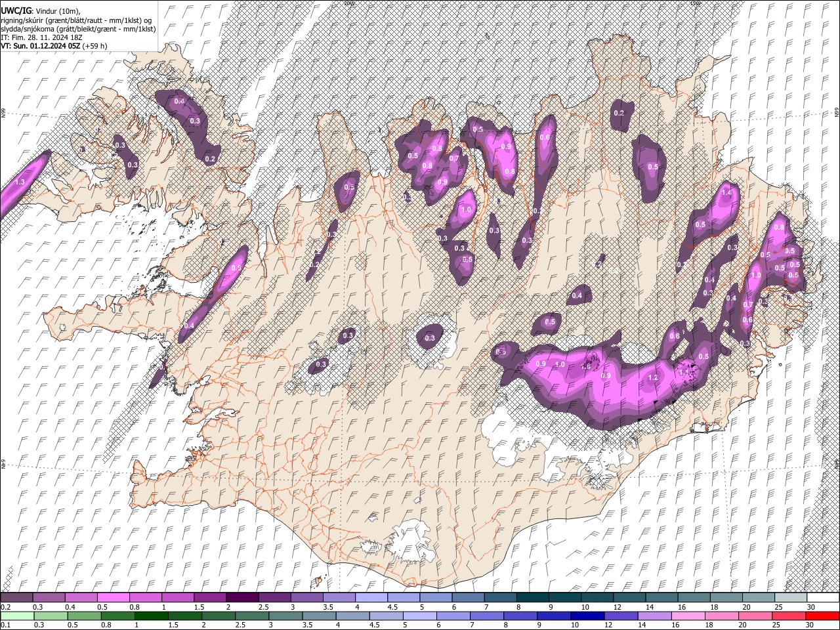The height and width of the screenshot is (630, 840).
Task: Click the palest green first swatch of the lower scale
Action: [17, 616]
